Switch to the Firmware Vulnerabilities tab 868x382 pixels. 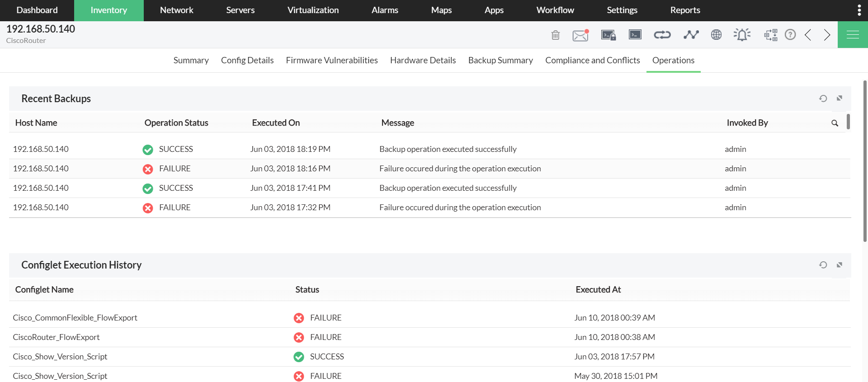332,60
